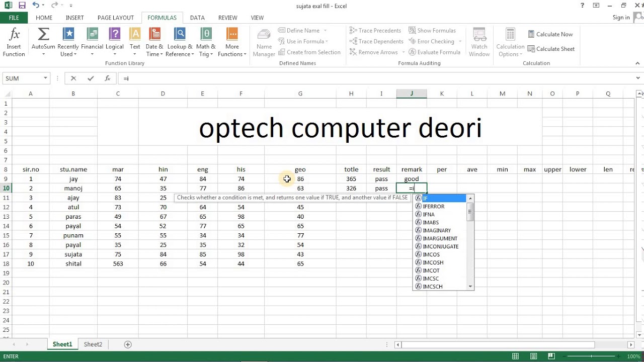The width and height of the screenshot is (644, 362).
Task: Open More Functions menu
Action: tap(232, 43)
